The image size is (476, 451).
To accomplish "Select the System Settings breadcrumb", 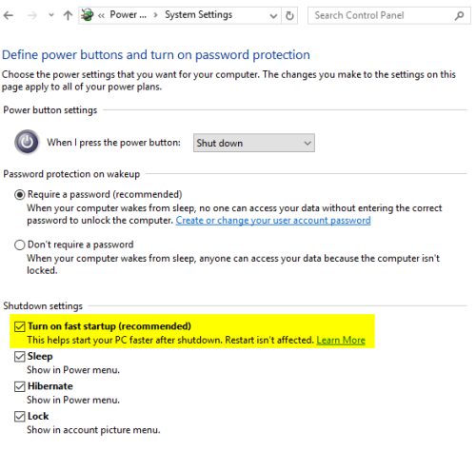I will click(198, 14).
